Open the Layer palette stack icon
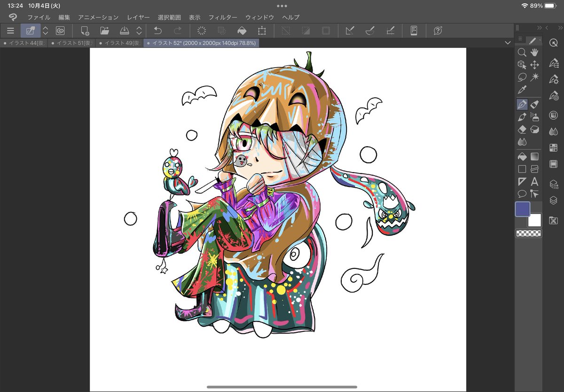 tap(553, 201)
